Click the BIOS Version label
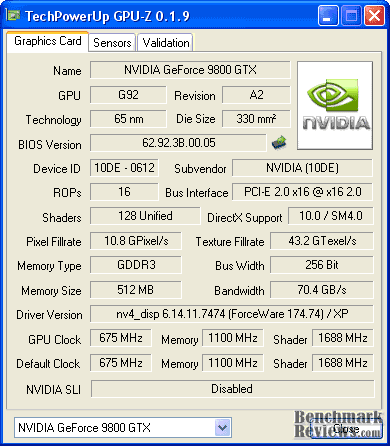This screenshot has width=390, height=446. (50, 145)
